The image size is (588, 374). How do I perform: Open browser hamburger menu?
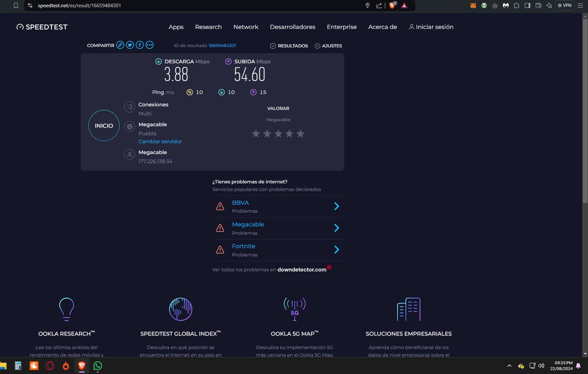(581, 5)
